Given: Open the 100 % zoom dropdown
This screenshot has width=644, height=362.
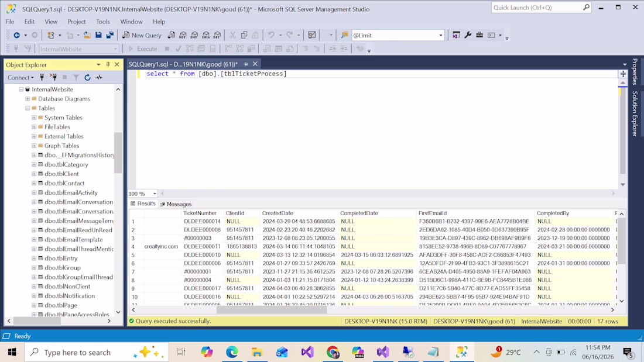Looking at the screenshot, I should click(x=155, y=194).
